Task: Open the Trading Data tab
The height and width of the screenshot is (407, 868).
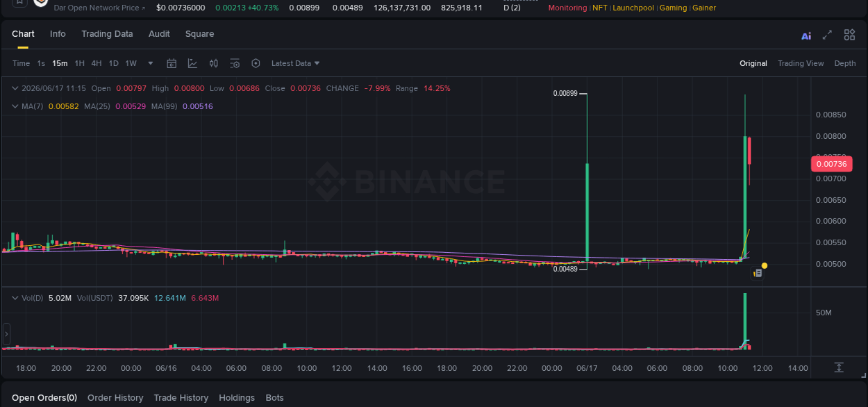Action: pos(107,34)
